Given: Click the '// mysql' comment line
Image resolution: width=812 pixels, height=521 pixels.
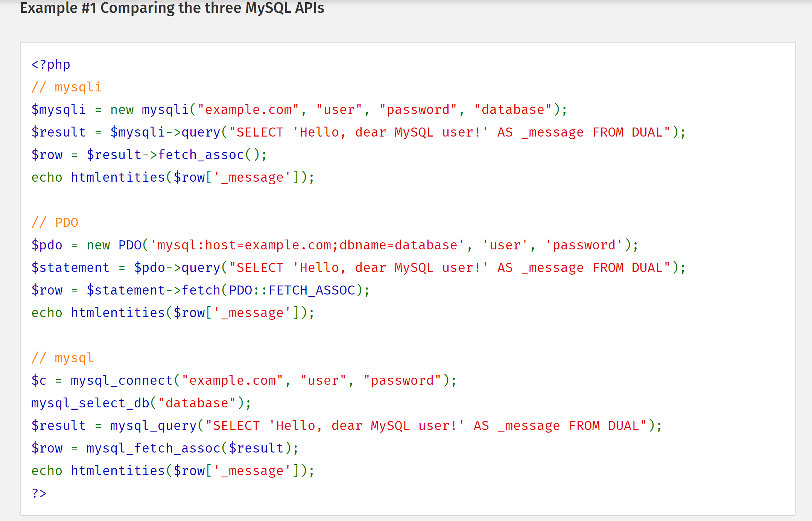Looking at the screenshot, I should tap(62, 358).
